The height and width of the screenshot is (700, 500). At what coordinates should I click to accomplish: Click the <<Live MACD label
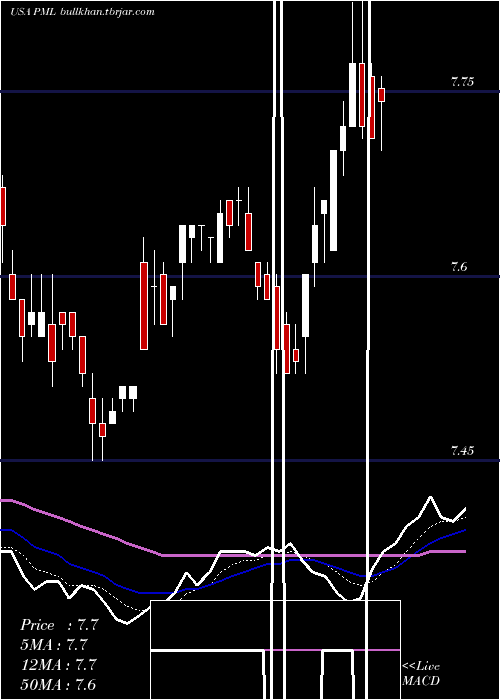tap(421, 673)
